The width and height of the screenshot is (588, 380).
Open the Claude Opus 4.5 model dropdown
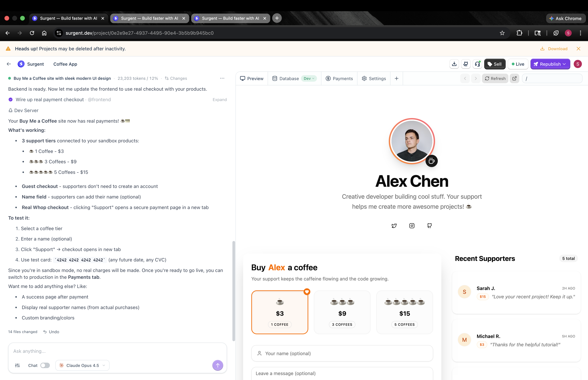(82, 365)
